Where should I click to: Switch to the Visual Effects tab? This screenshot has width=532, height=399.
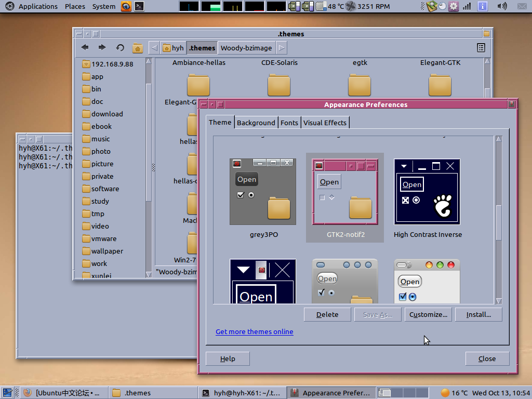tap(325, 123)
